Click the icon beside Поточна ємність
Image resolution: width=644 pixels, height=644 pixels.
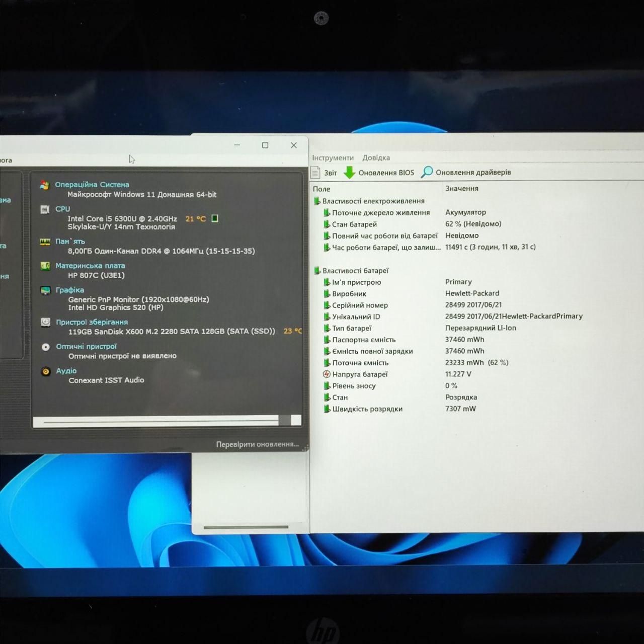pos(327,363)
